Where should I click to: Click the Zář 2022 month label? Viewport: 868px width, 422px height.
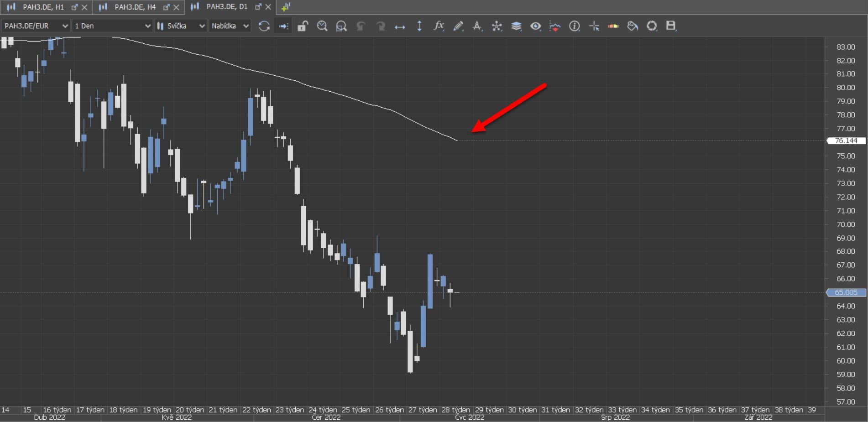click(758, 417)
